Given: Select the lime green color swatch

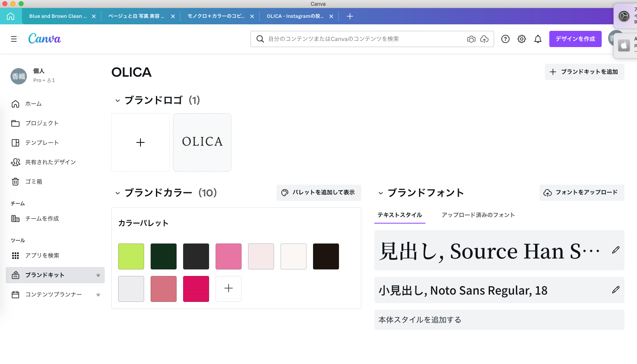Looking at the screenshot, I should tap(131, 256).
